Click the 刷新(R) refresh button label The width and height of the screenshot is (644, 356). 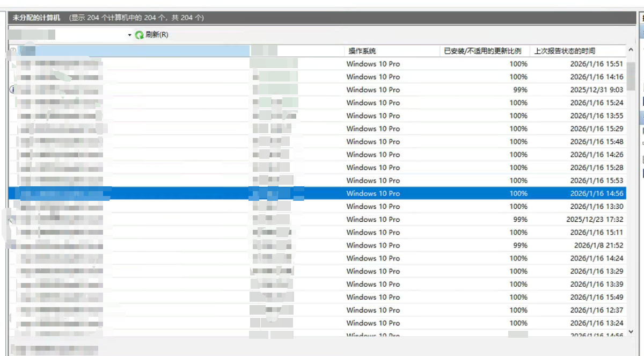pos(157,35)
